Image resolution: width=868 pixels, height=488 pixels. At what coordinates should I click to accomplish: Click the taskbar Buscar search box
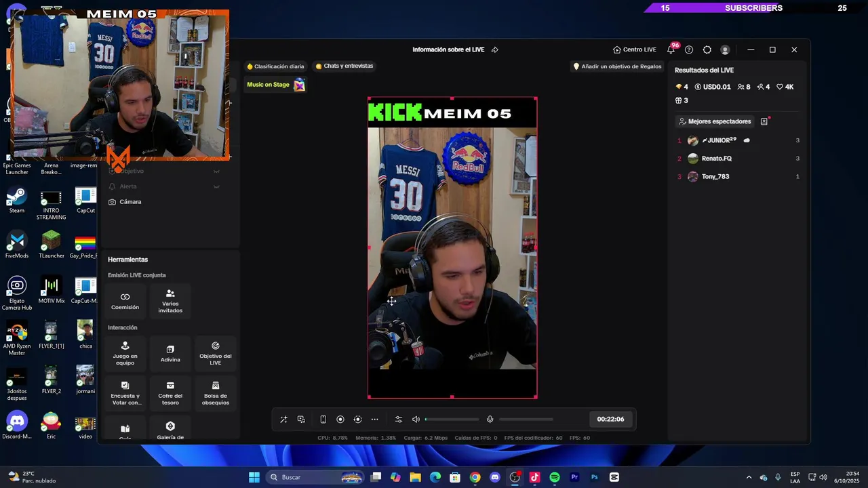pyautogui.click(x=316, y=477)
